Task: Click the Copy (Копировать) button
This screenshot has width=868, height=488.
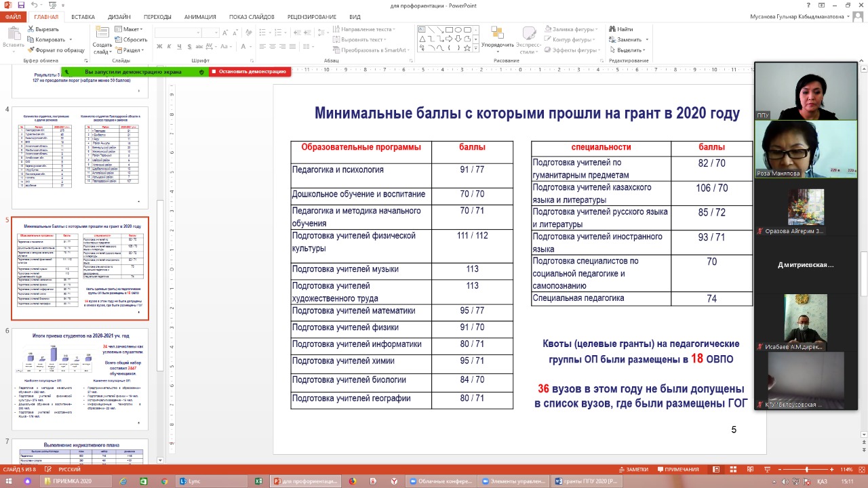Action: click(x=47, y=39)
